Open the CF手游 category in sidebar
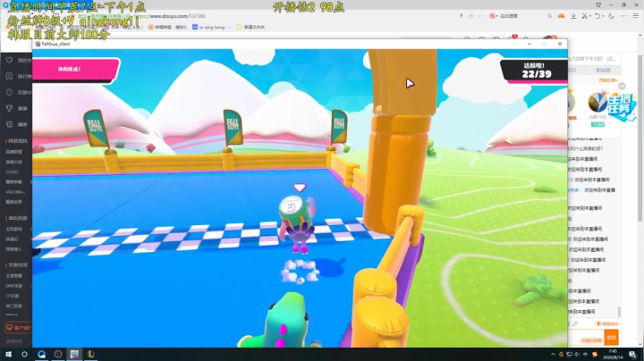644x361 pixels. [13, 296]
